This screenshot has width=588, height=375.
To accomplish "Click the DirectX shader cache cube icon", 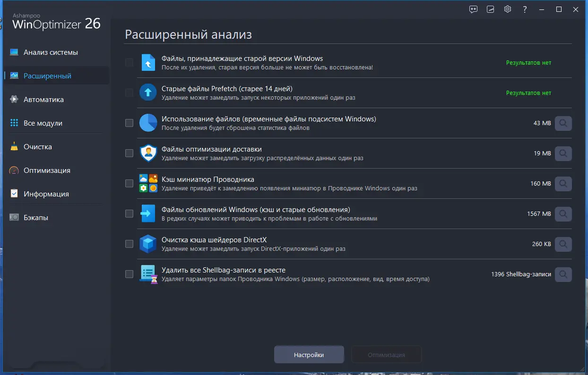I will click(x=148, y=244).
